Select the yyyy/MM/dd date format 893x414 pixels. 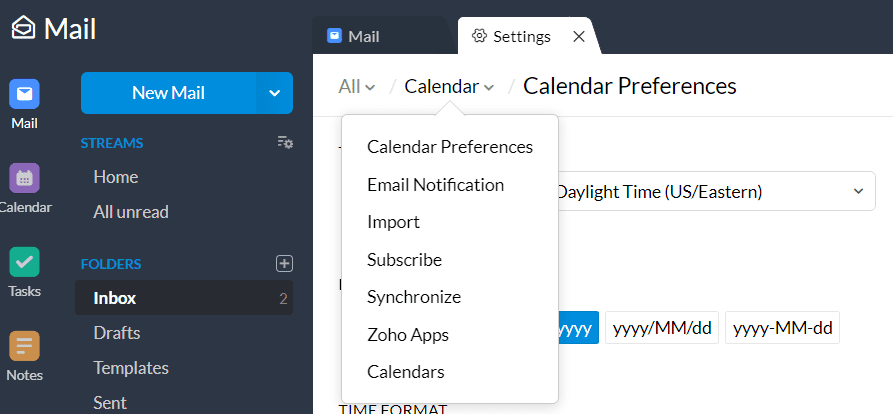click(662, 327)
